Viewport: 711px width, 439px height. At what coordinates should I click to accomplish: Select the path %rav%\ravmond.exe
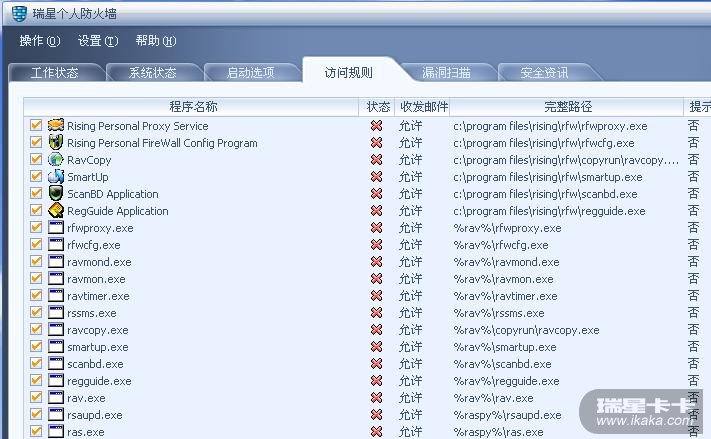point(506,262)
